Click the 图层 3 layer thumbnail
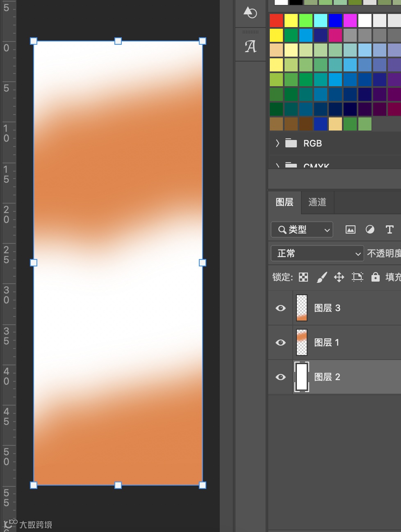Screen dimensions: 401x532 (x=302, y=308)
